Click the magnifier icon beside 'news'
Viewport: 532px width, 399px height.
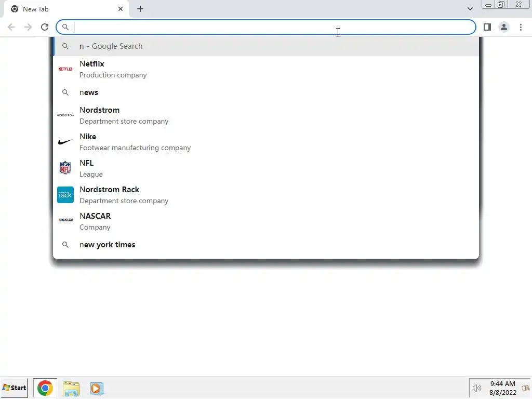[65, 92]
